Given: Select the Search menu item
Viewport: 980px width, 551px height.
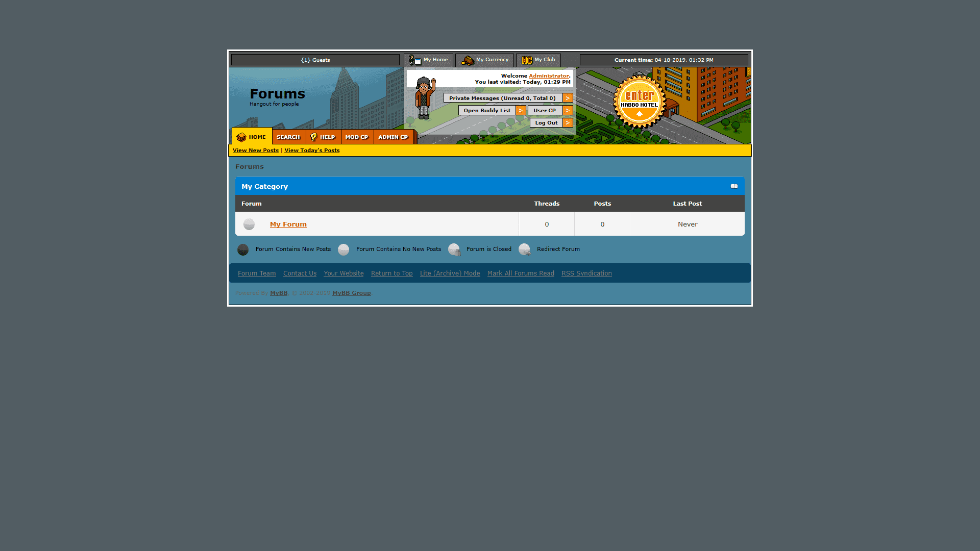Looking at the screenshot, I should pyautogui.click(x=288, y=137).
